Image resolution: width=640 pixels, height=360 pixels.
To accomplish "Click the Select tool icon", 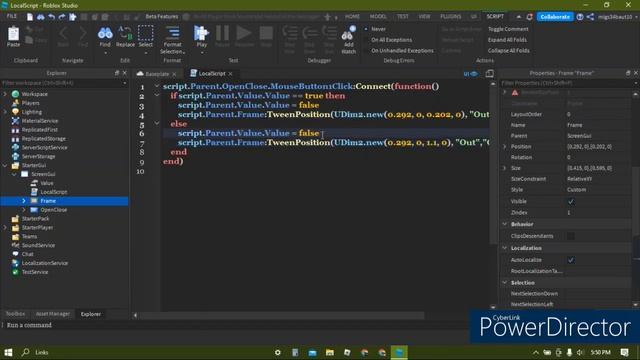I will coord(146,34).
